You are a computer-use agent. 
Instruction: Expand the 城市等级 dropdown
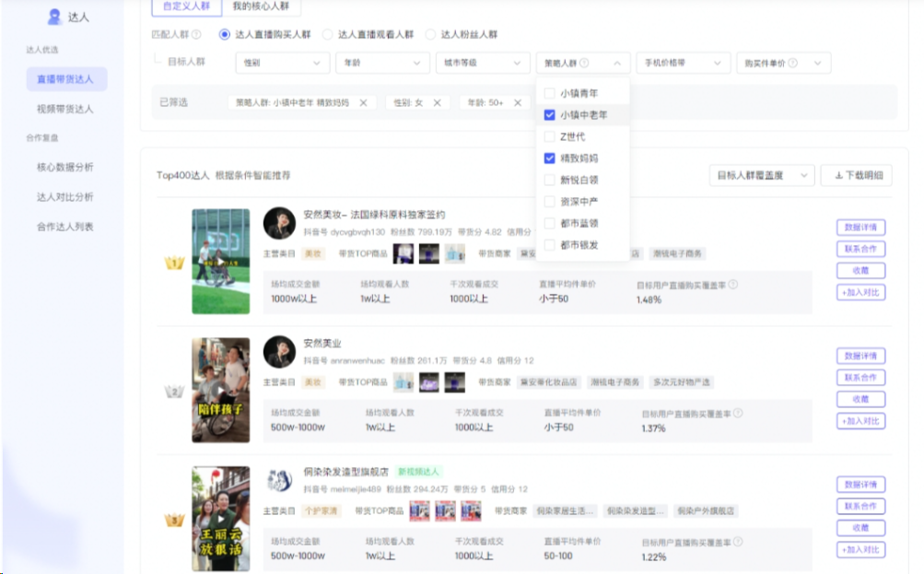tap(482, 63)
